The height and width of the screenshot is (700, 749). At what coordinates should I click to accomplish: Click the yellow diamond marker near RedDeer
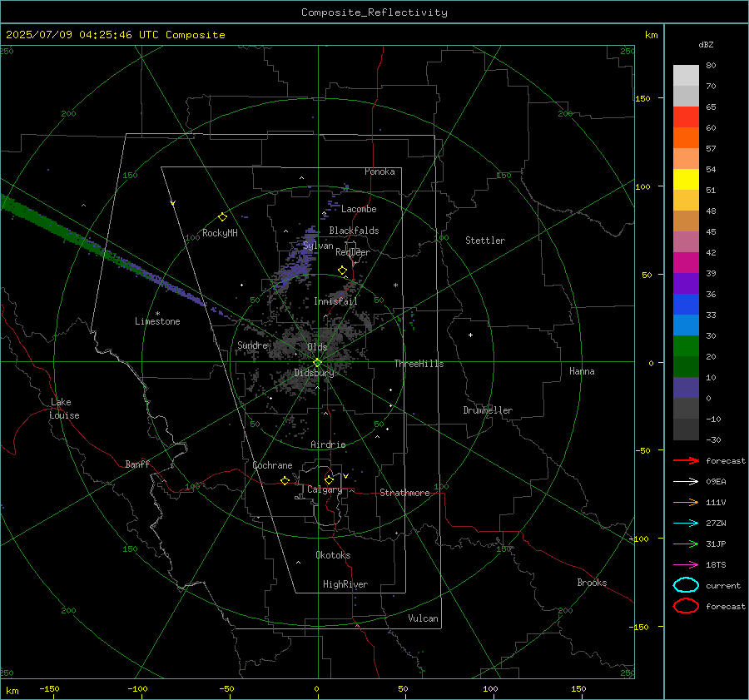click(x=342, y=271)
